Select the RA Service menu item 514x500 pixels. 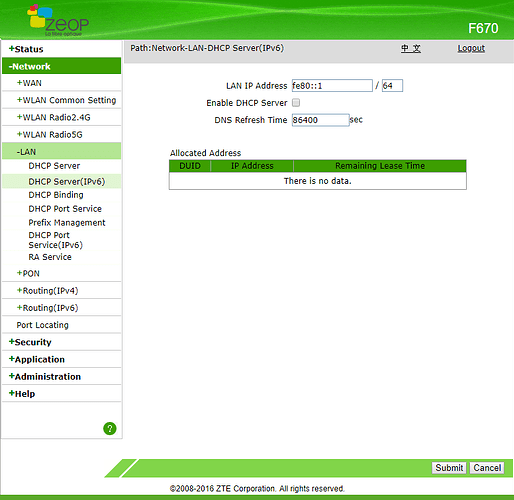coord(50,257)
